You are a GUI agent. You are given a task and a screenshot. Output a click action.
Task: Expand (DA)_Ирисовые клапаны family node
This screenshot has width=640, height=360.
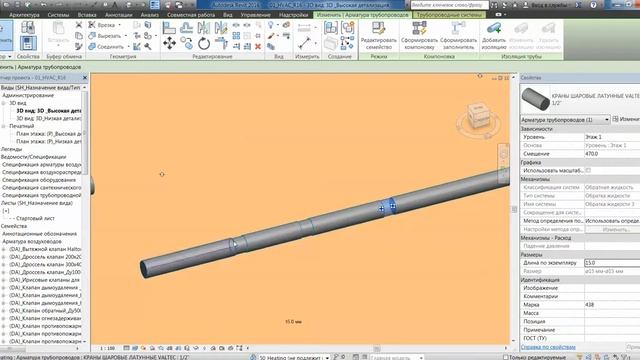(4, 280)
